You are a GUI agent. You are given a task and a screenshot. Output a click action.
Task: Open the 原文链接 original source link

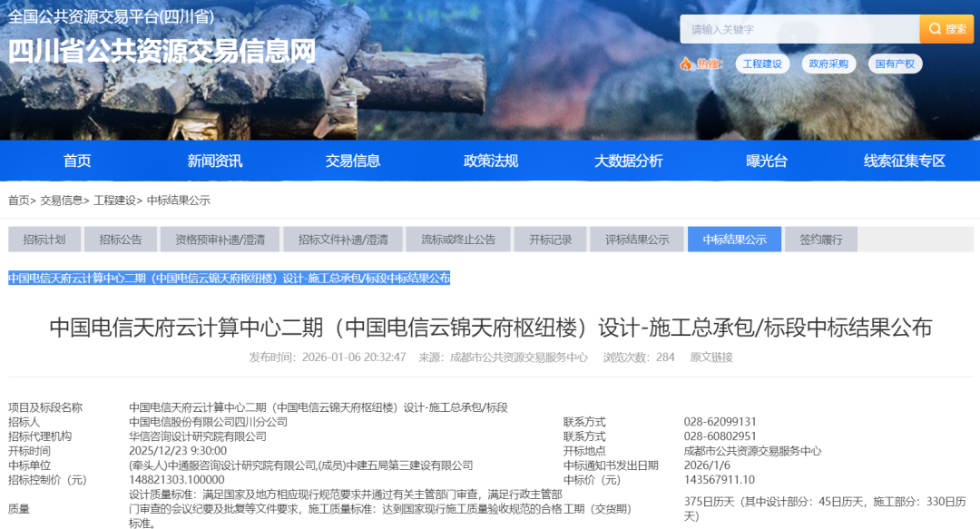[711, 357]
